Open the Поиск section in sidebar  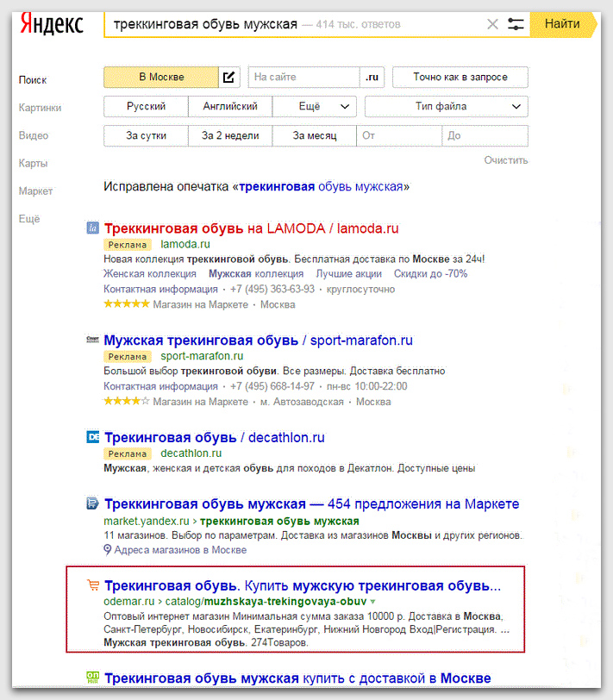(x=33, y=80)
